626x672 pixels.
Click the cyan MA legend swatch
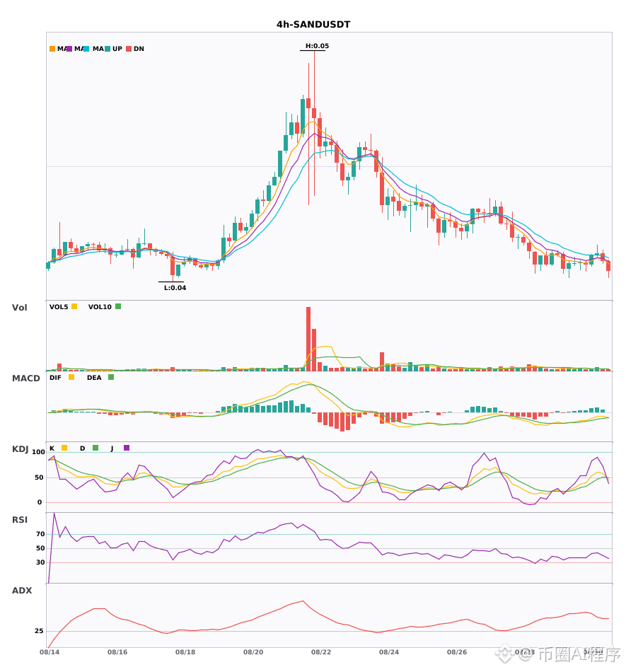(x=86, y=49)
